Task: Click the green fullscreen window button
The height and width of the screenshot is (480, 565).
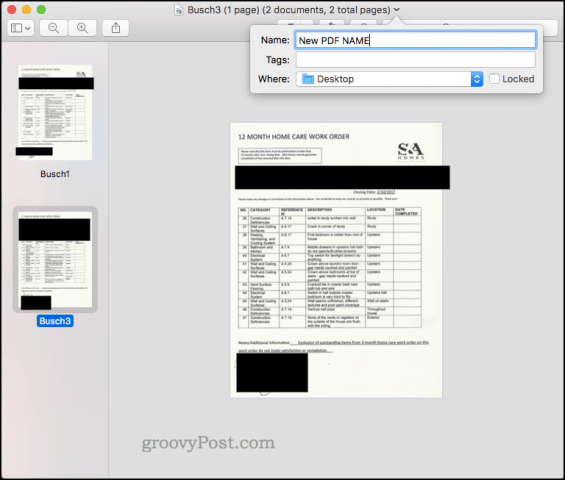Action: [x=41, y=10]
